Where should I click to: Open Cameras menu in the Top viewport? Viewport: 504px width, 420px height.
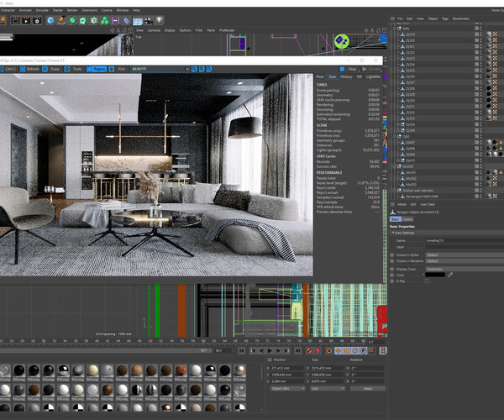(x=154, y=30)
